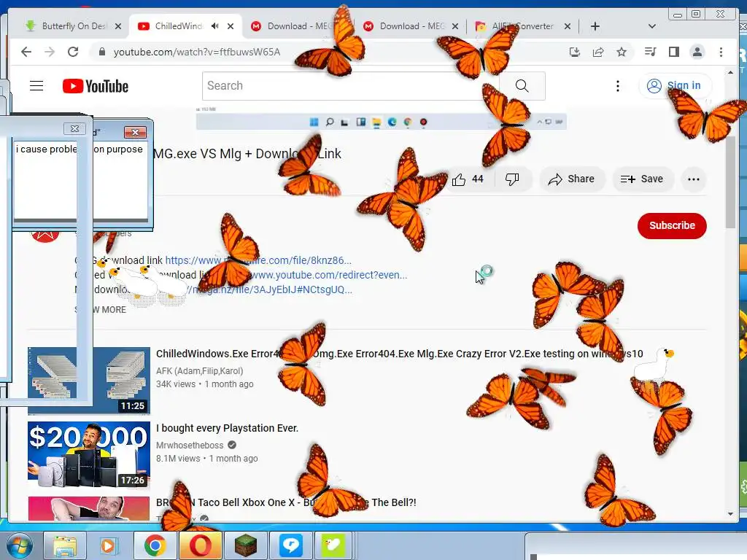Open the youtube.com/redirect description link
Screen dimensions: 747x560
[x=329, y=275]
